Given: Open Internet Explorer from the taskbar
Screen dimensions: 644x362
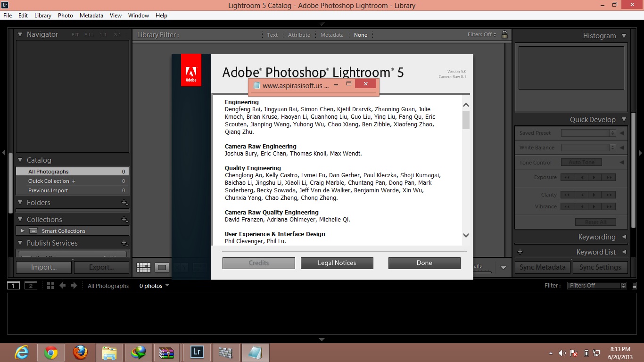Looking at the screenshot, I should point(22,353).
